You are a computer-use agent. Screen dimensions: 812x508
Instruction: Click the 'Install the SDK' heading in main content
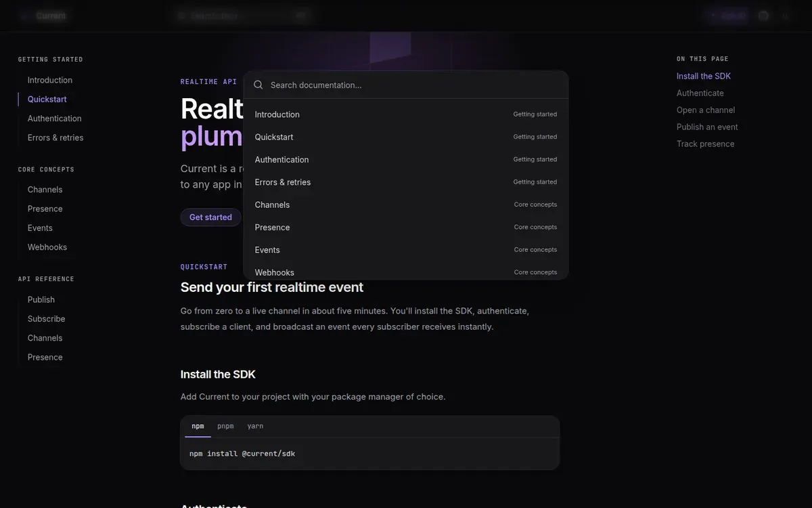coord(218,375)
